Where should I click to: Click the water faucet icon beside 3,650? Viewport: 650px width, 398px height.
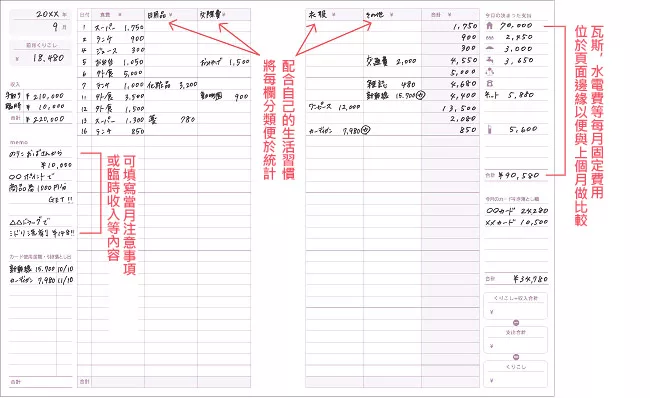(x=490, y=60)
